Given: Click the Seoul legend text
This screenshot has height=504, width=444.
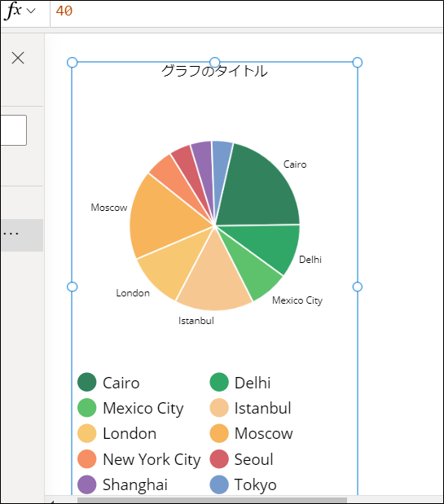Looking at the screenshot, I should click(x=254, y=459).
